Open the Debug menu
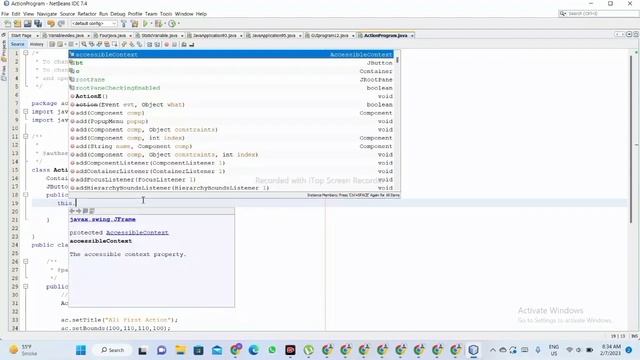The image size is (640, 360). point(118,14)
